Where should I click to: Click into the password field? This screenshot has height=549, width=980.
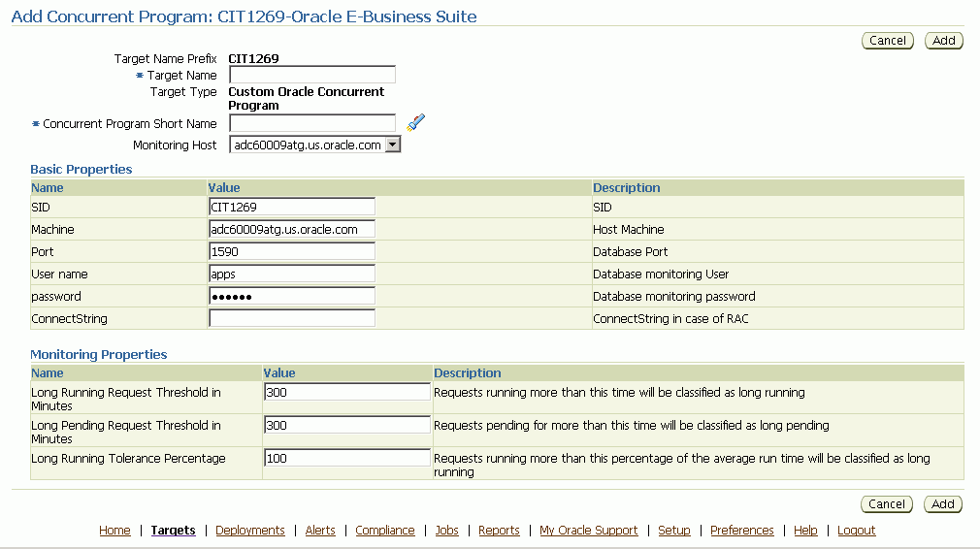click(x=292, y=296)
